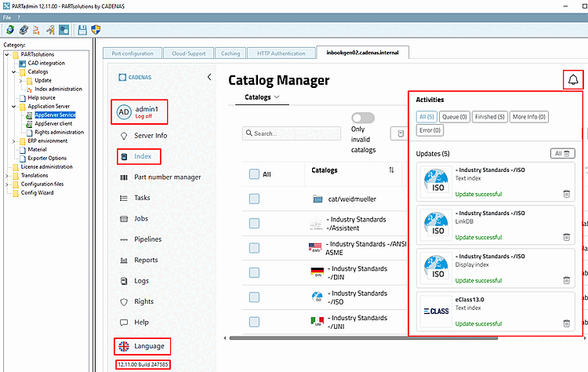The width and height of the screenshot is (588, 372).
Task: Clear all updates with the All trash button
Action: pyautogui.click(x=562, y=154)
